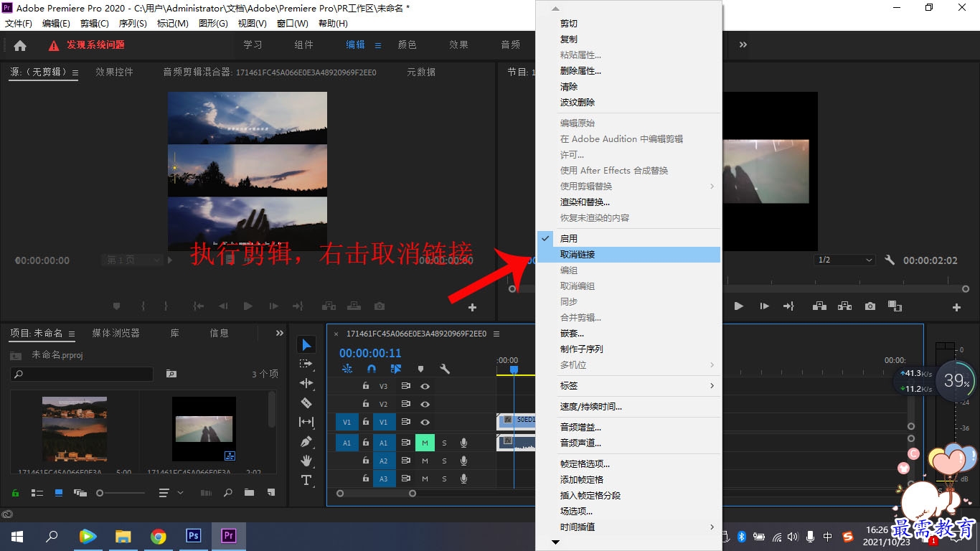The width and height of the screenshot is (980, 551).
Task: Unmute track A1 with green M
Action: [x=425, y=443]
